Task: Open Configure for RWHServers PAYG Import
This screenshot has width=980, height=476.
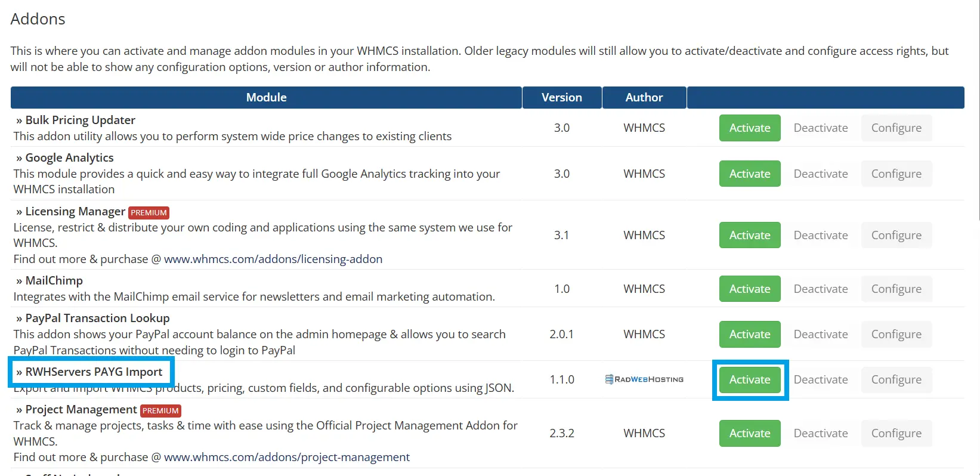Action: tap(896, 379)
